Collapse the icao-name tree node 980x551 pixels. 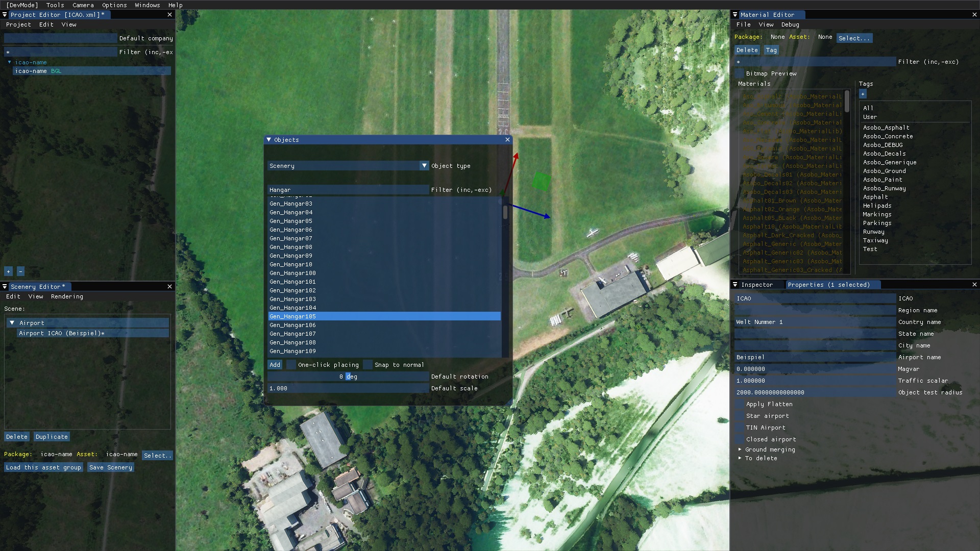tap(9, 62)
